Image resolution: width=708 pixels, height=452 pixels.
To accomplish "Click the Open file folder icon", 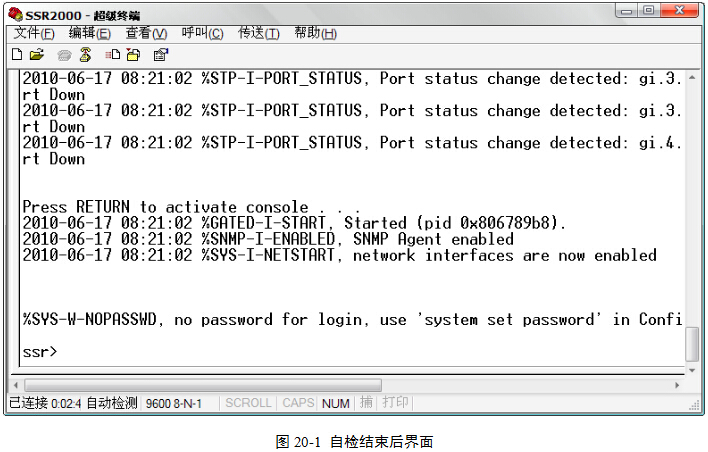I will pos(37,55).
